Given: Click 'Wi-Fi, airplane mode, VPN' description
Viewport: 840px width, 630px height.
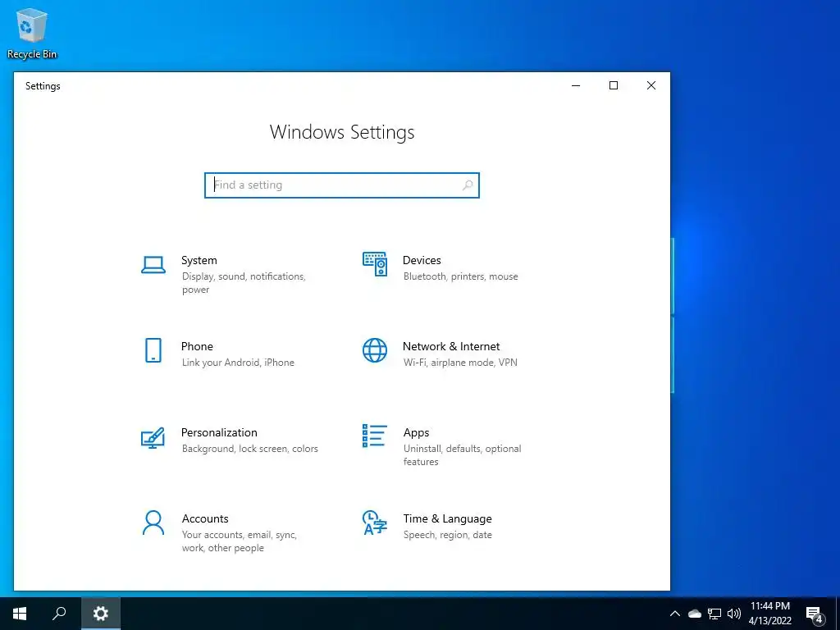Looking at the screenshot, I should pyautogui.click(x=460, y=363).
